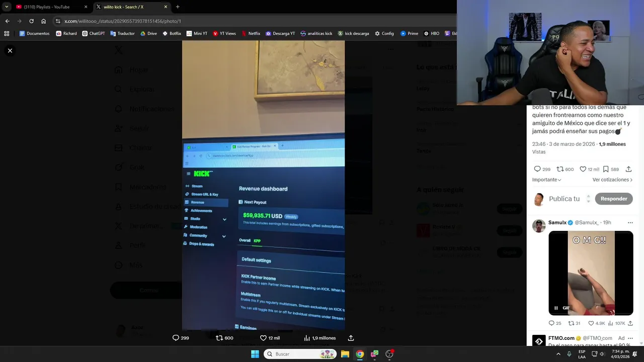Click the taskbar microphone icon

(x=569, y=354)
